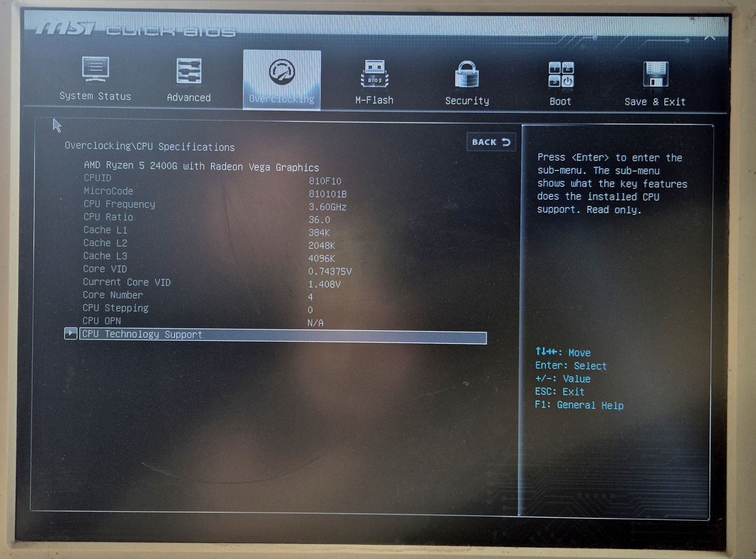756x559 pixels.
Task: Select the Cache L1 label
Action: [x=105, y=230]
